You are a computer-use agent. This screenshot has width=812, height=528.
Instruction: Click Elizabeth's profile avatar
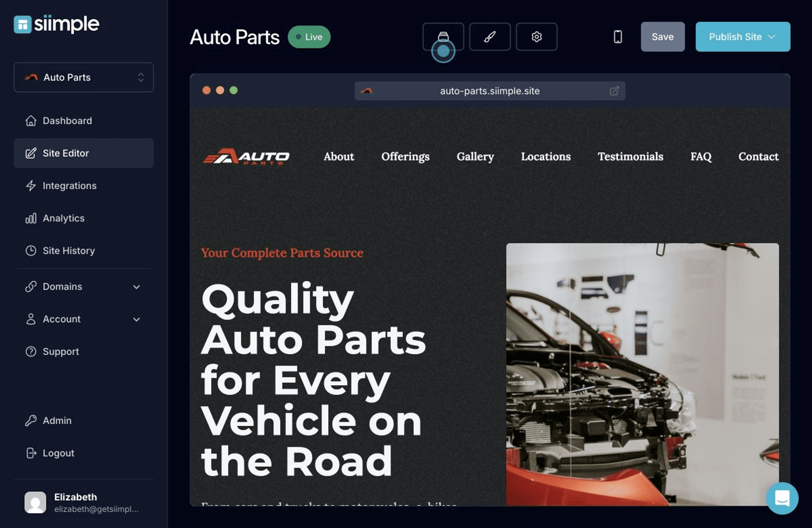[x=35, y=502]
